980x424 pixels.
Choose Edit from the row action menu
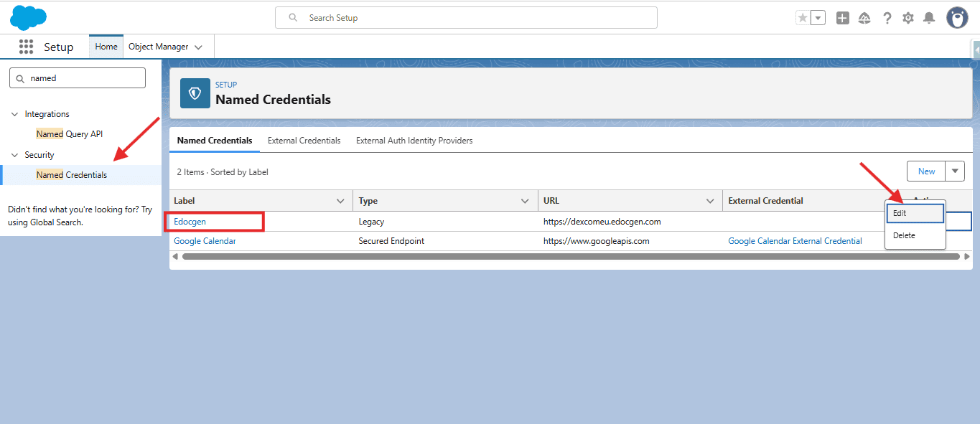click(x=915, y=213)
